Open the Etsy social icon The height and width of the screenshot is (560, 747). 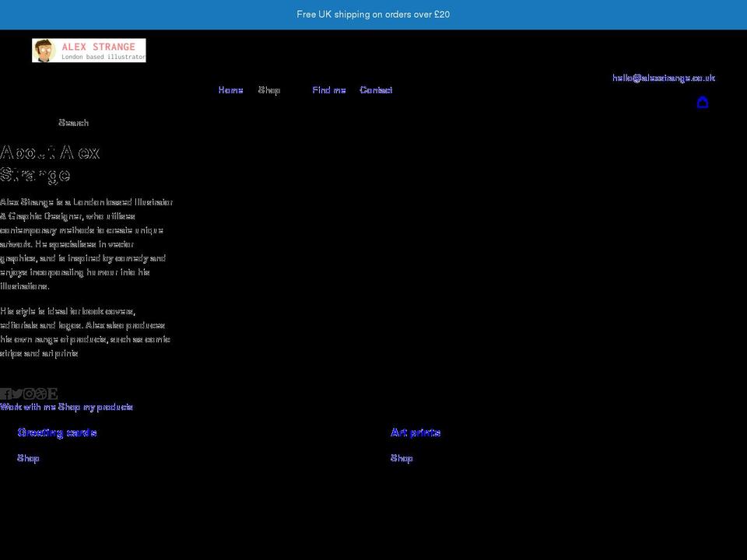click(53, 394)
